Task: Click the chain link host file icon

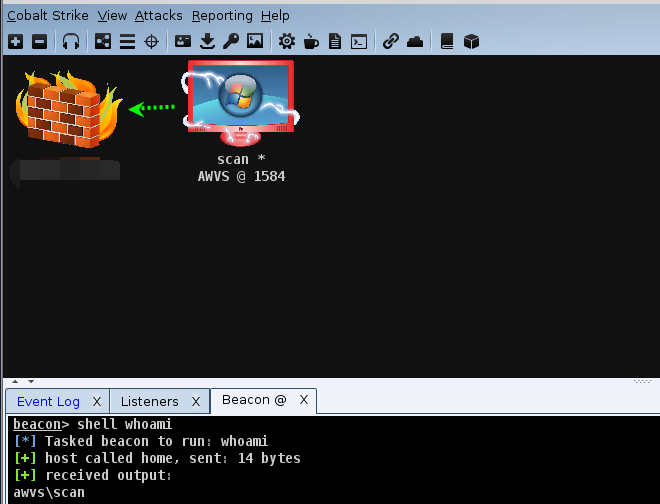Action: 391,42
